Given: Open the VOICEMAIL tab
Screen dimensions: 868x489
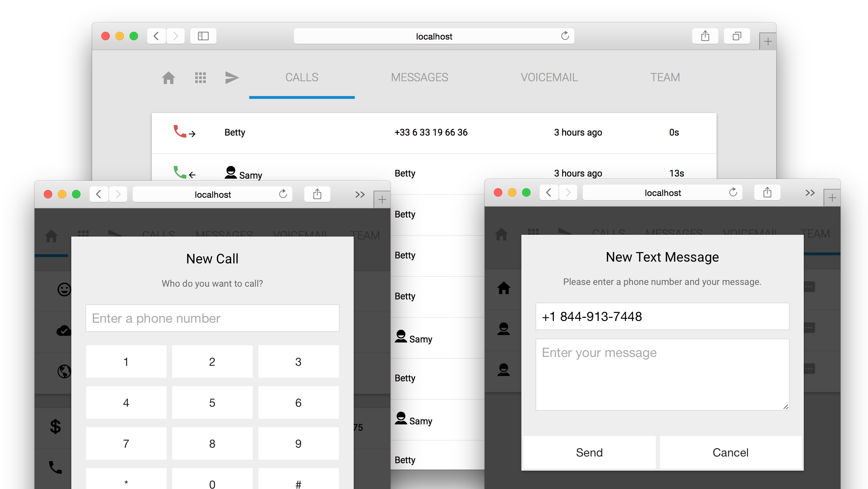Looking at the screenshot, I should click(x=549, y=77).
